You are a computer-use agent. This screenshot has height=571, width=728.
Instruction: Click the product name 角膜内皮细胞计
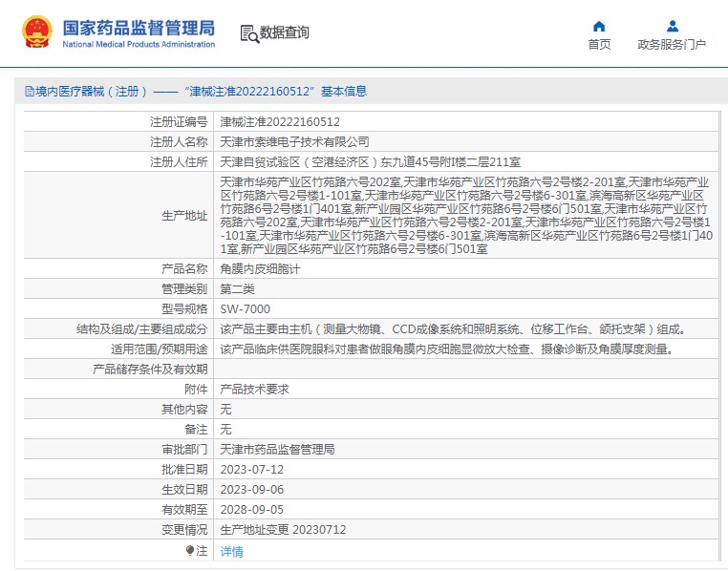[260, 268]
